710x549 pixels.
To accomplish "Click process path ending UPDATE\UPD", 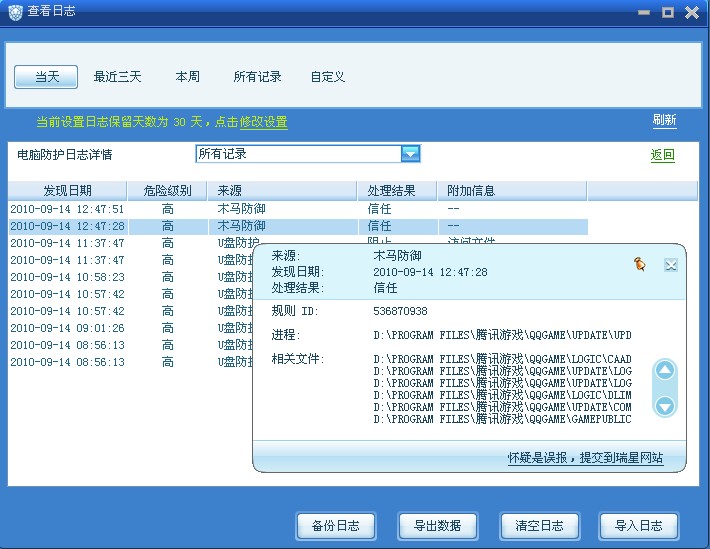I will (x=502, y=335).
